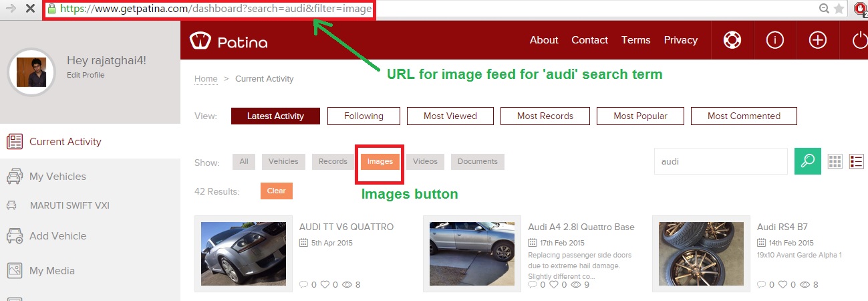
Task: Click Edit Profile link
Action: (x=86, y=75)
